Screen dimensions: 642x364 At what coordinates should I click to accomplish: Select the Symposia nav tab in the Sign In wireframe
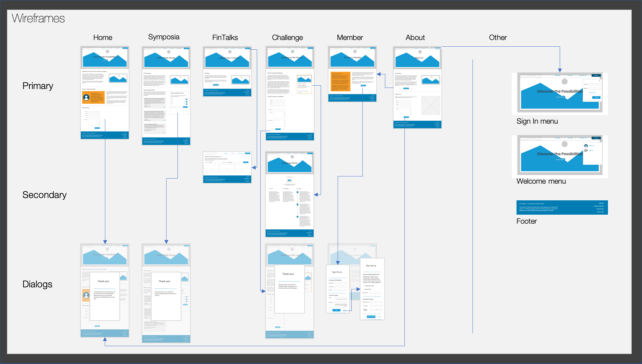coord(558,75)
